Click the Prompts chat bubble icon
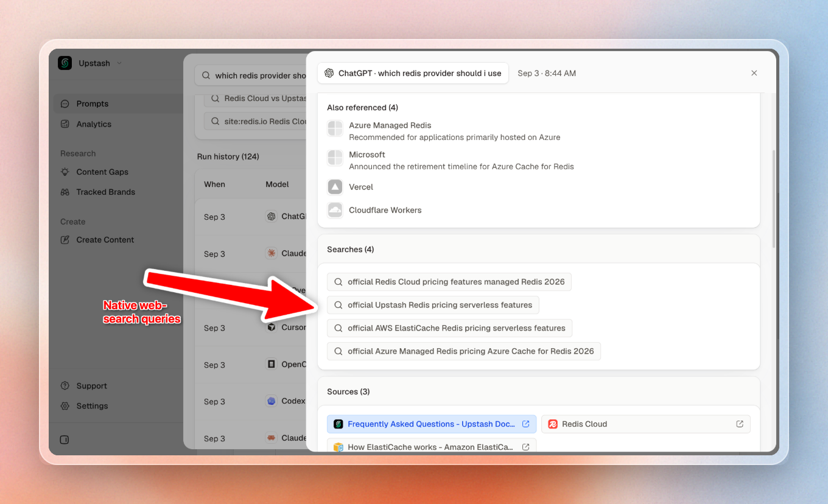Image resolution: width=828 pixels, height=504 pixels. tap(65, 104)
